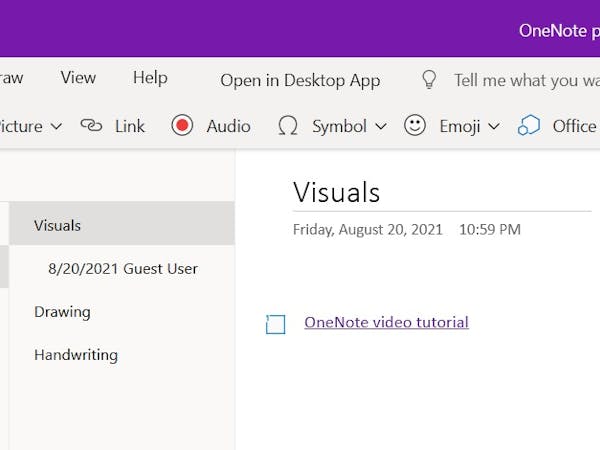Image resolution: width=600 pixels, height=450 pixels.
Task: Open the View ribbon tab
Action: click(78, 78)
